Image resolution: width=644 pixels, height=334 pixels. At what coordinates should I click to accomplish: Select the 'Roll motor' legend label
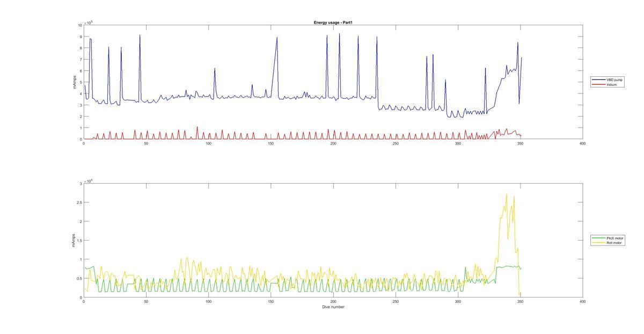[614, 243]
